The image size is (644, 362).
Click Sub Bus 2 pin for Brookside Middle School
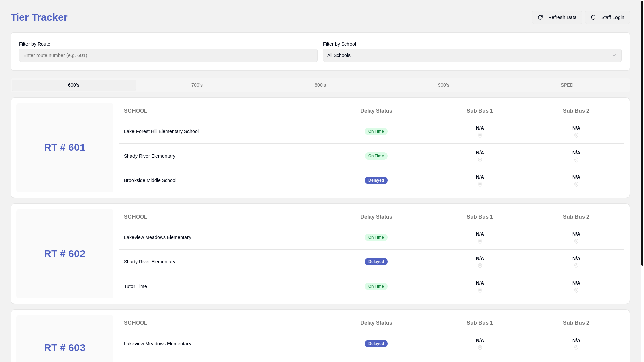(576, 184)
